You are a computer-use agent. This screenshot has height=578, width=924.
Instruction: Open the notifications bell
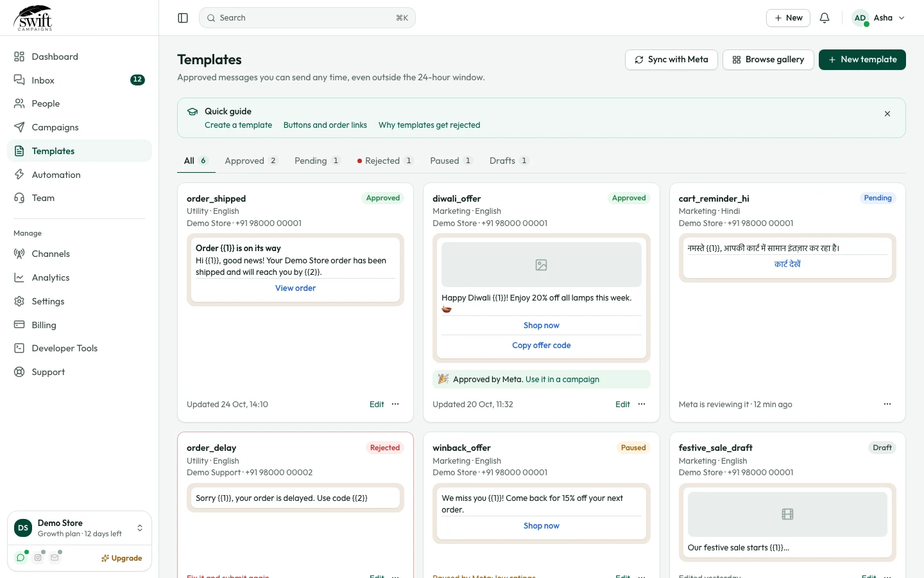[x=825, y=18]
